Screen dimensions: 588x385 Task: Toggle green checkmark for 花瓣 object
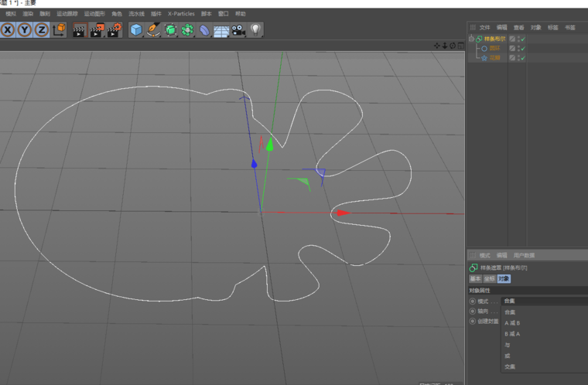(x=523, y=58)
